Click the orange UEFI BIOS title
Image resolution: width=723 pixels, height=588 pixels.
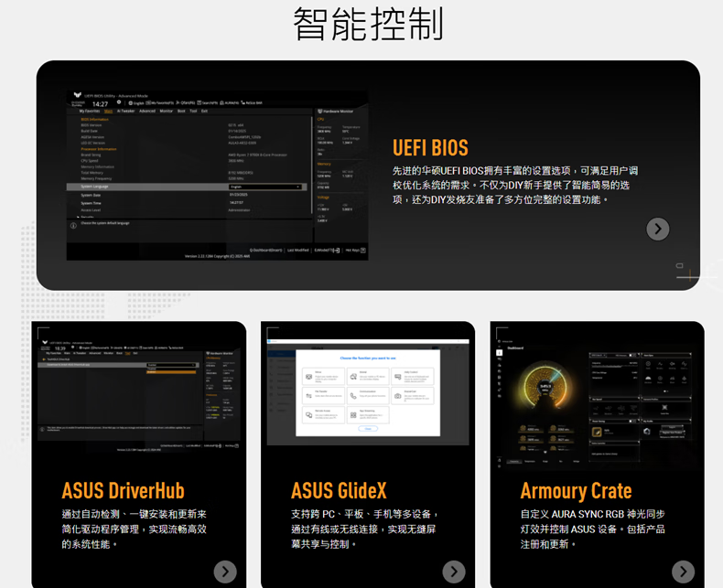pos(430,148)
